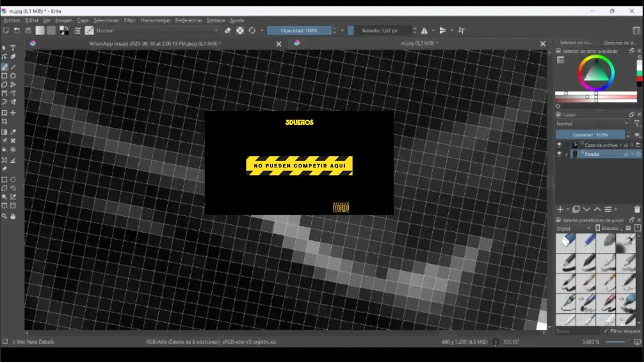Toggle vertical mirror mode

pyautogui.click(x=443, y=31)
